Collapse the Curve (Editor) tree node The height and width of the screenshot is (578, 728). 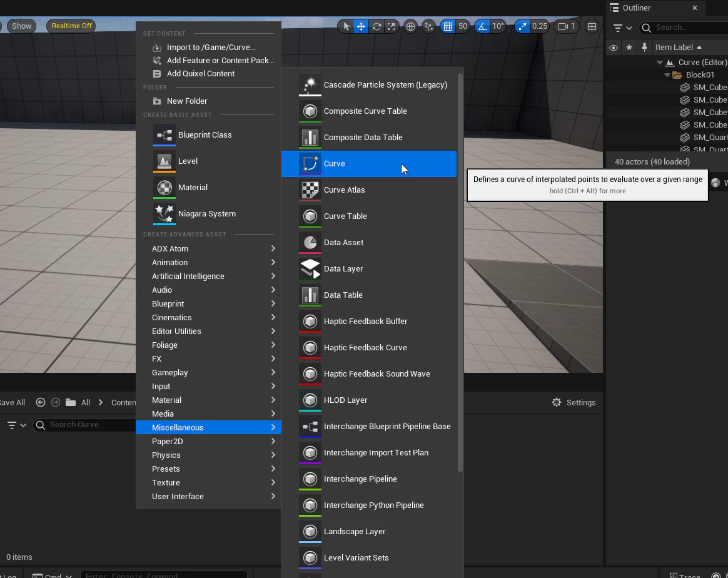(660, 62)
